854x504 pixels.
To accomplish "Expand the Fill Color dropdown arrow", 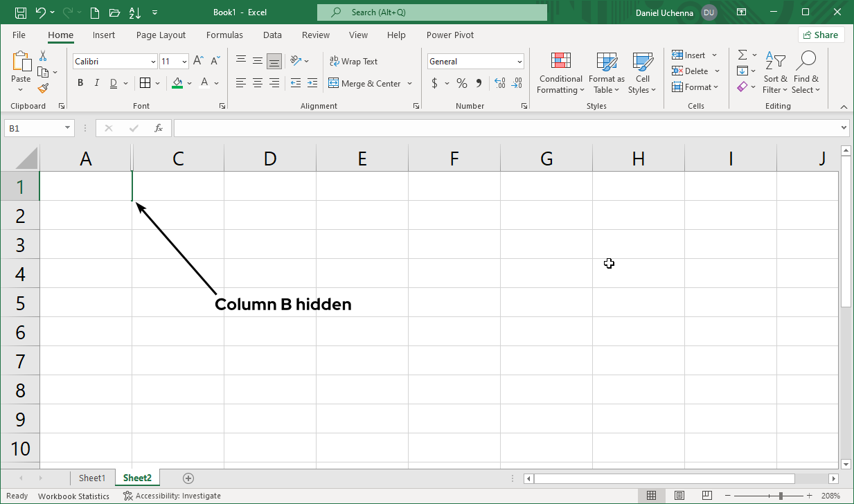I will tap(189, 83).
